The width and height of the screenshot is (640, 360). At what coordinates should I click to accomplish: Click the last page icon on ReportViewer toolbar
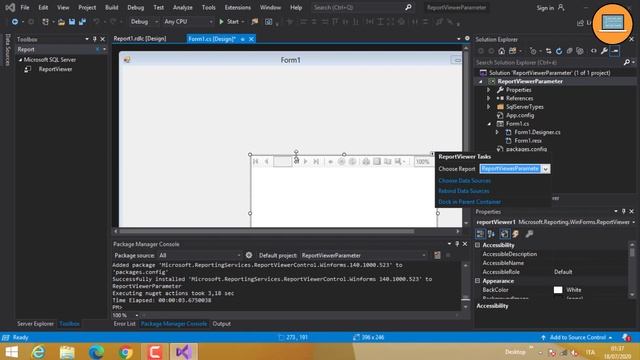point(316,162)
